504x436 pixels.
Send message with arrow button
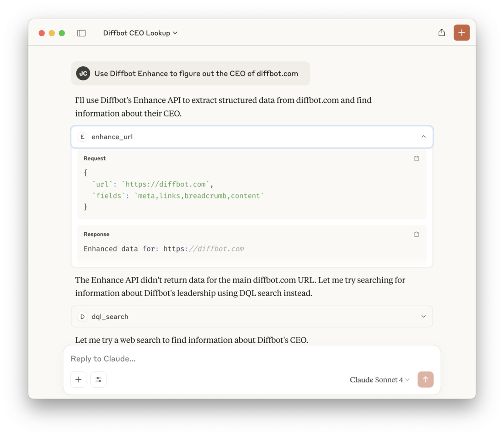(x=425, y=379)
